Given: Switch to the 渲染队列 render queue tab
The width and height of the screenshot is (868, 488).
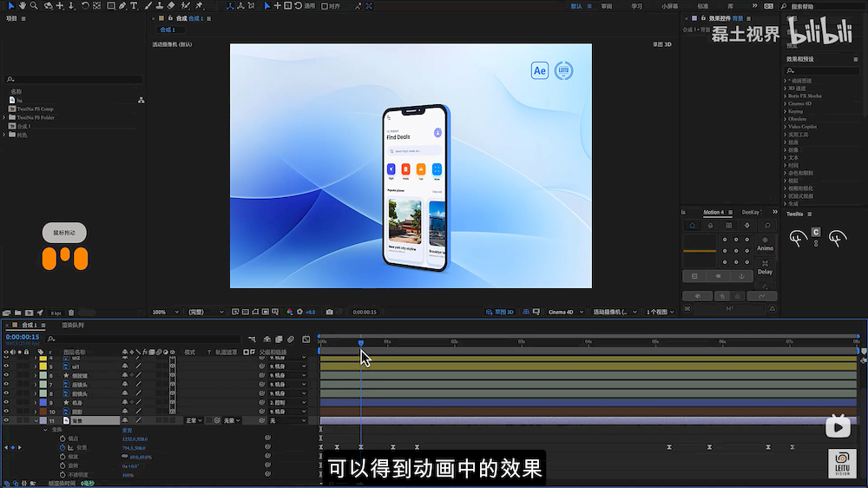Looking at the screenshot, I should click(x=73, y=325).
